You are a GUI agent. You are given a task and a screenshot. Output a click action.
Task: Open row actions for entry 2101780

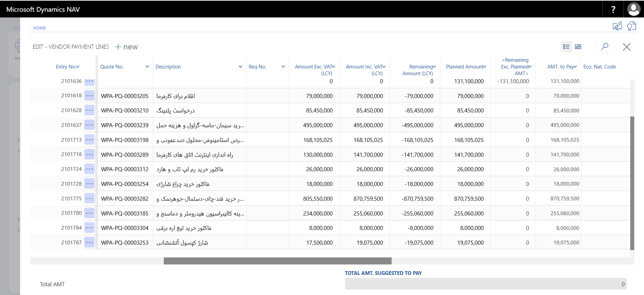(x=89, y=213)
